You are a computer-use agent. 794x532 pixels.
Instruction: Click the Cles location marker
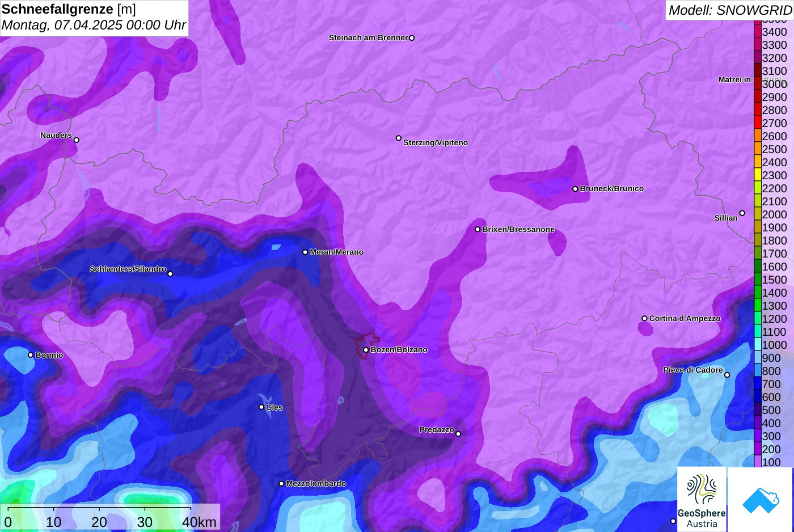[261, 407]
